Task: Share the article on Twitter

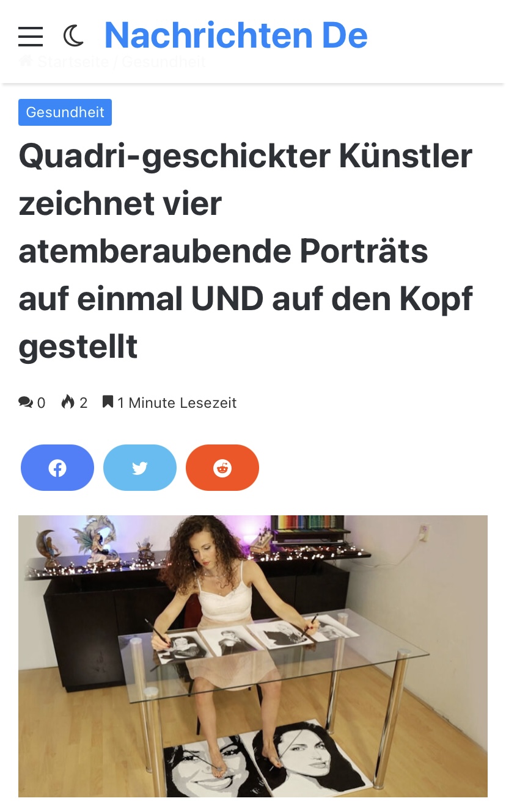Action: click(x=140, y=468)
